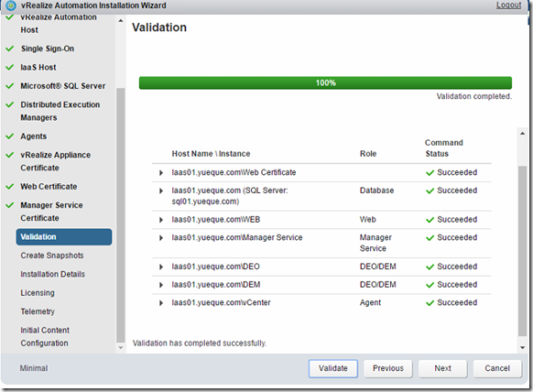Expand the Iaas01.yueque.com\DEM row
The height and width of the screenshot is (392, 533).
point(161,285)
